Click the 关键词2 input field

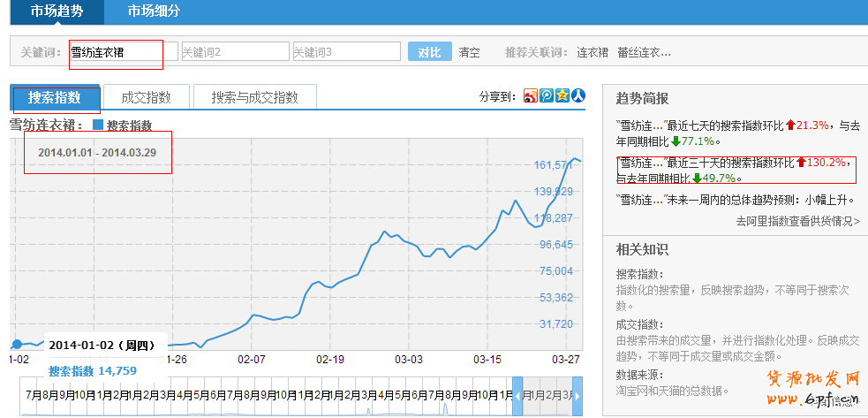point(234,52)
